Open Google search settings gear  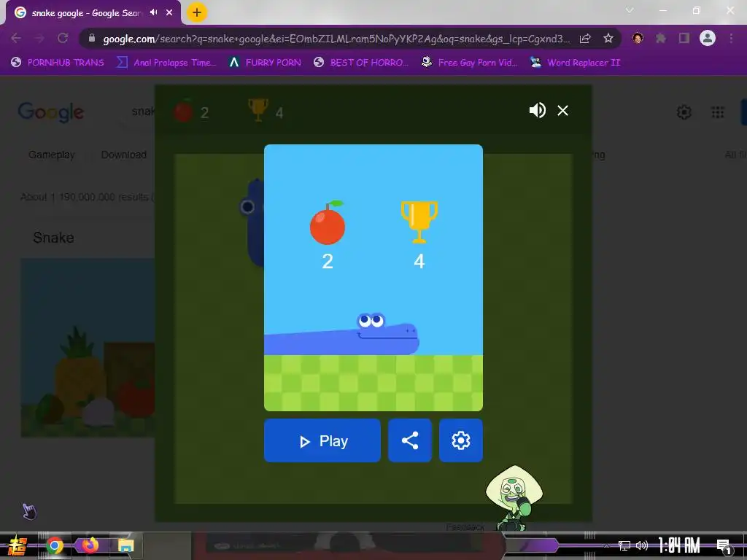(684, 112)
